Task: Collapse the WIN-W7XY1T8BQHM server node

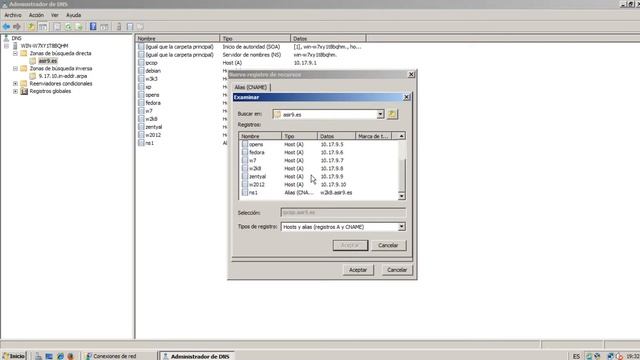Action: pyautogui.click(x=6, y=46)
